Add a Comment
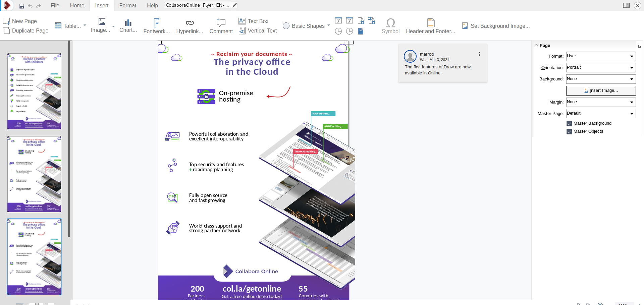Image resolution: width=644 pixels, height=305 pixels. click(221, 26)
